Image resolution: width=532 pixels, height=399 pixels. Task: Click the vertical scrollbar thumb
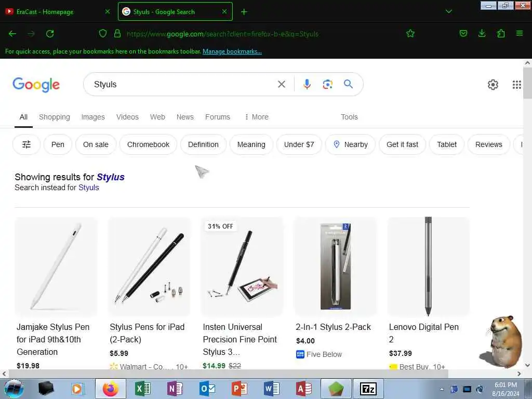point(527,83)
